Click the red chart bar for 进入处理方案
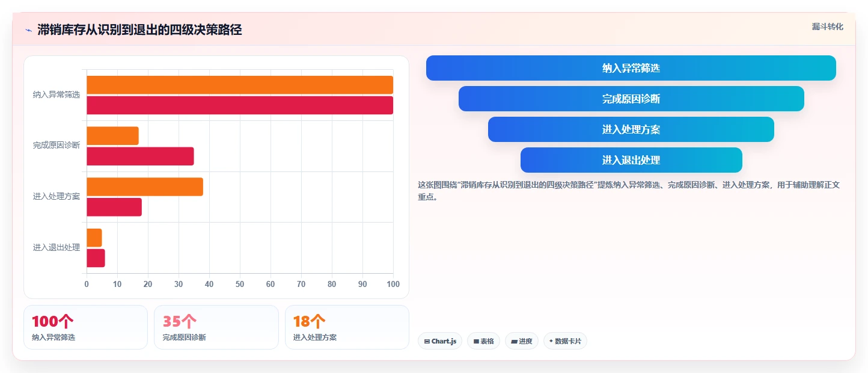Viewport: 868px width, 373px height. [114, 207]
